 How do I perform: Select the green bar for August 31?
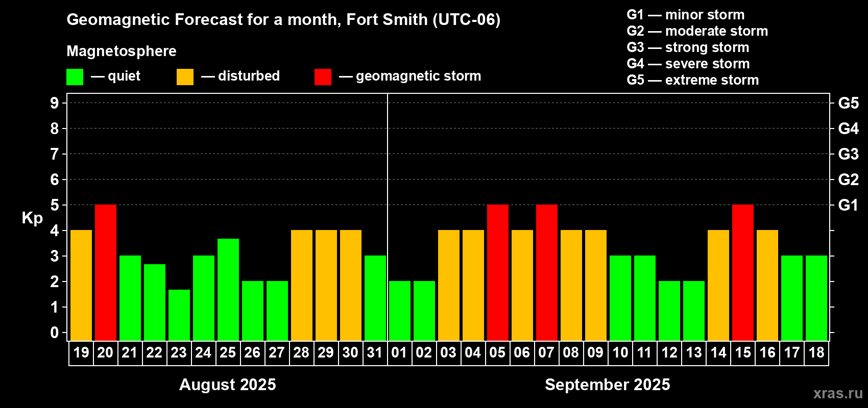point(375,298)
